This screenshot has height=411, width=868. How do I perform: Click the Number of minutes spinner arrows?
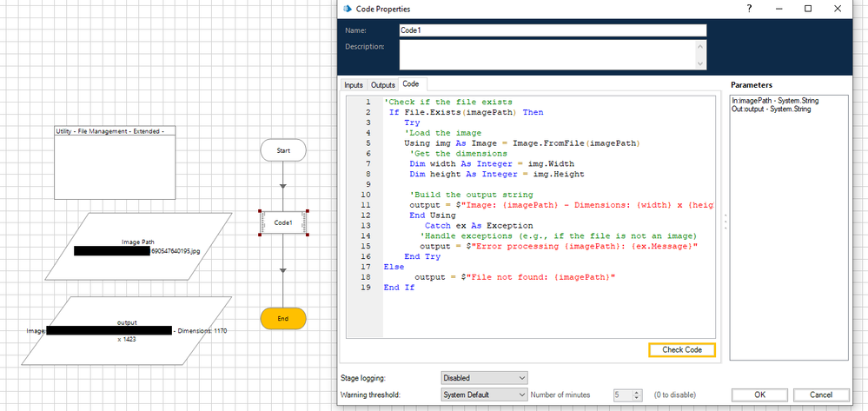[x=637, y=394]
